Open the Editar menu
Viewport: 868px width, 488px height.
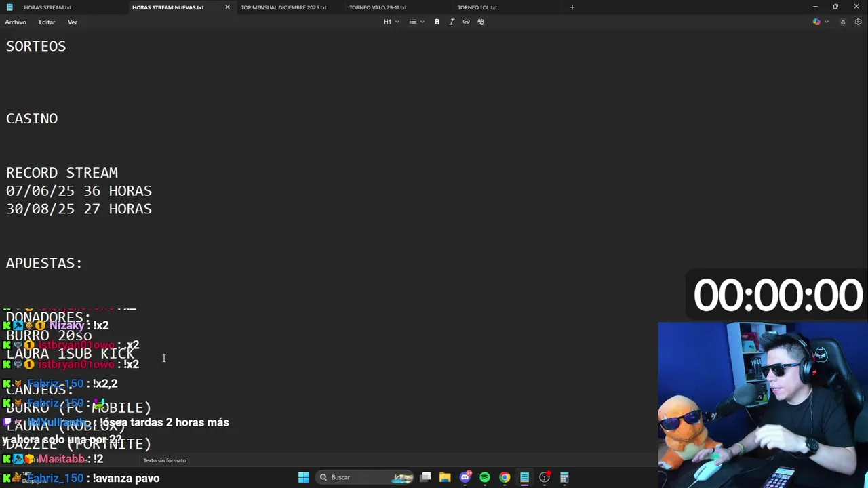click(x=47, y=22)
